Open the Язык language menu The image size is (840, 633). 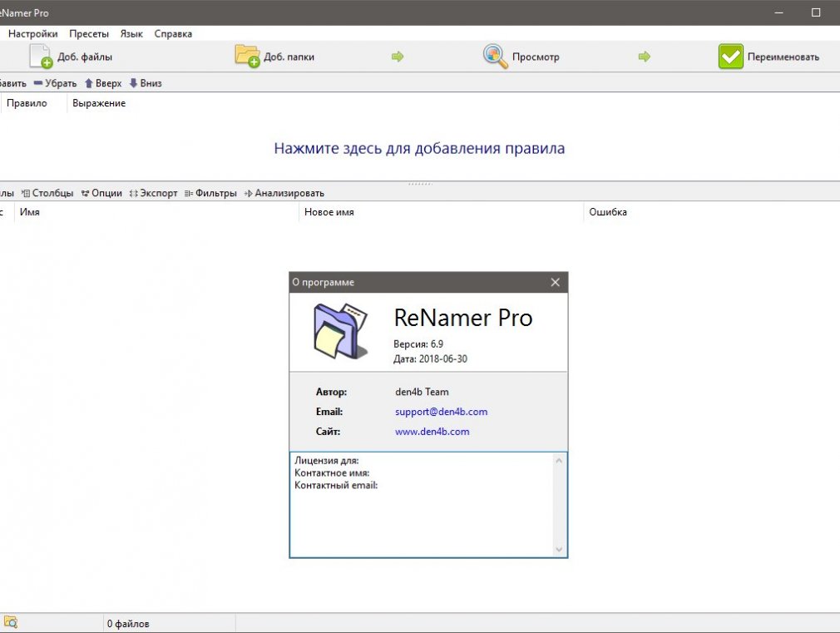point(131,34)
